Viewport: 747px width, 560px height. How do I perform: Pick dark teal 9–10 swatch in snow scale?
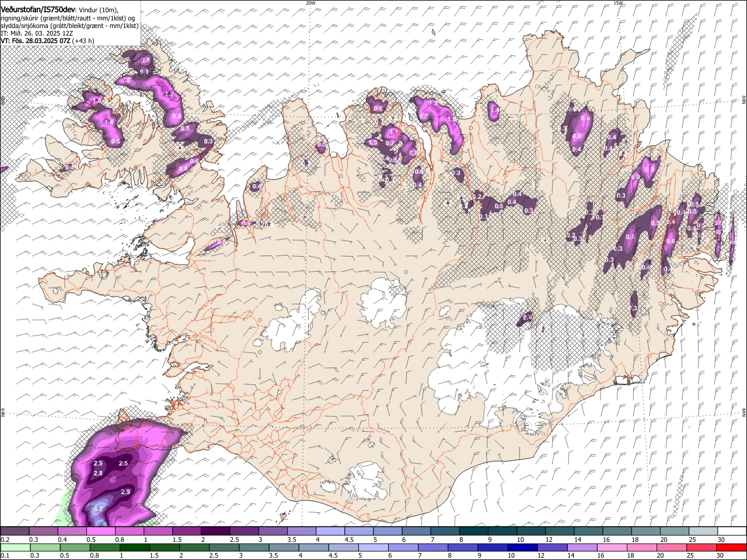click(x=502, y=531)
